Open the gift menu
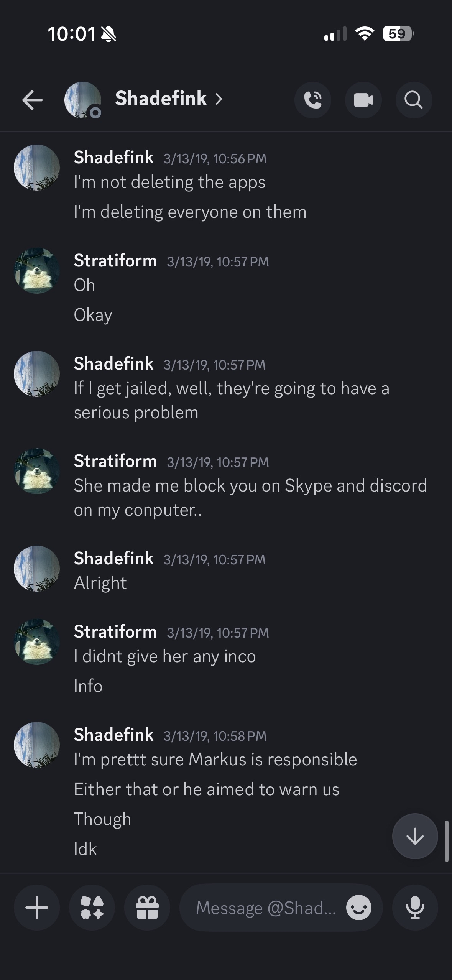Viewport: 452px width, 980px height. click(147, 908)
